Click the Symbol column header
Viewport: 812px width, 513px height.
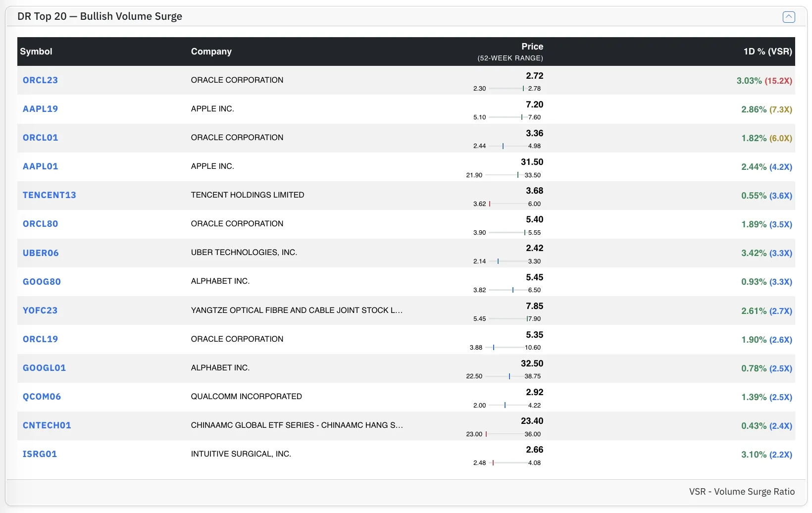click(36, 51)
